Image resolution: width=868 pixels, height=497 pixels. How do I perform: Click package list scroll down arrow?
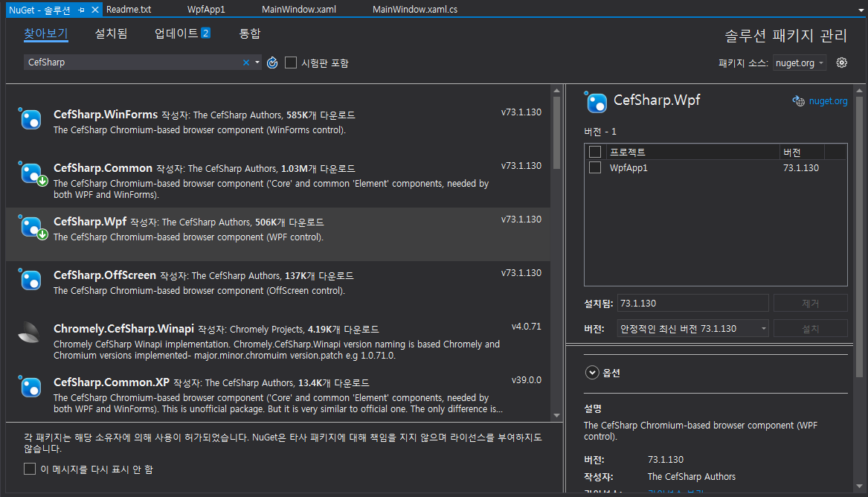click(556, 415)
